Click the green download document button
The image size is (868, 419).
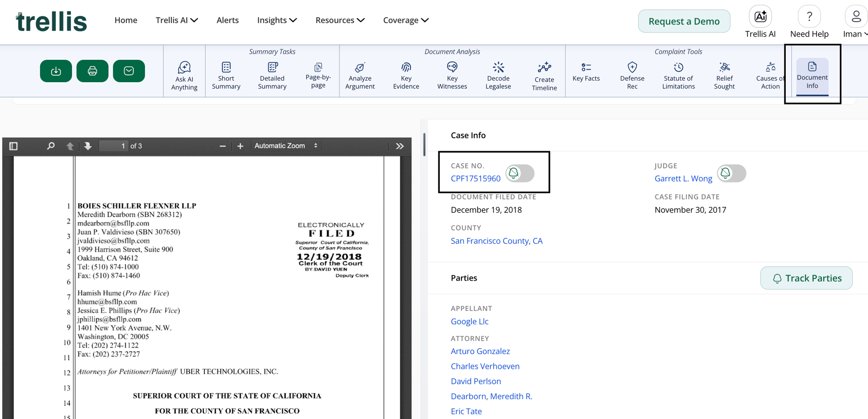pyautogui.click(x=56, y=71)
